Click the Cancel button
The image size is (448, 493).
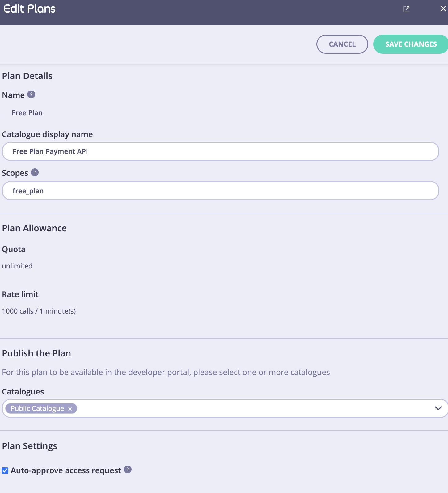(x=342, y=44)
